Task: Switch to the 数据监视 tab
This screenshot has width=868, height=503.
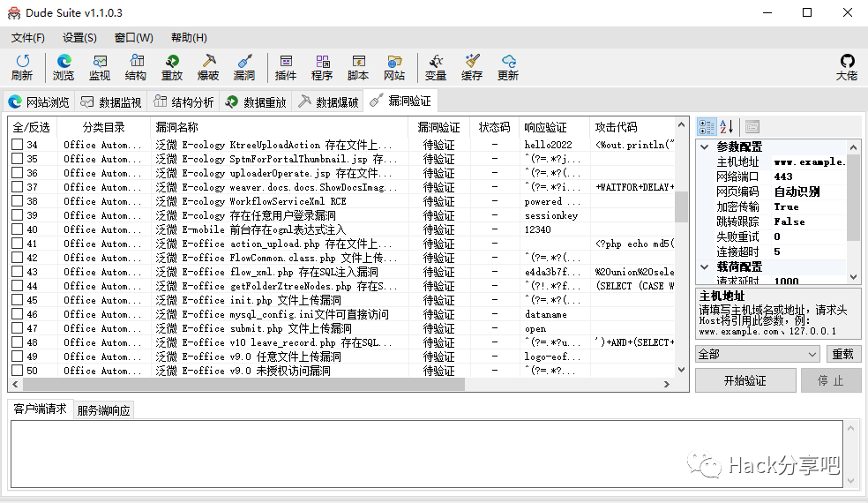Action: coord(111,102)
